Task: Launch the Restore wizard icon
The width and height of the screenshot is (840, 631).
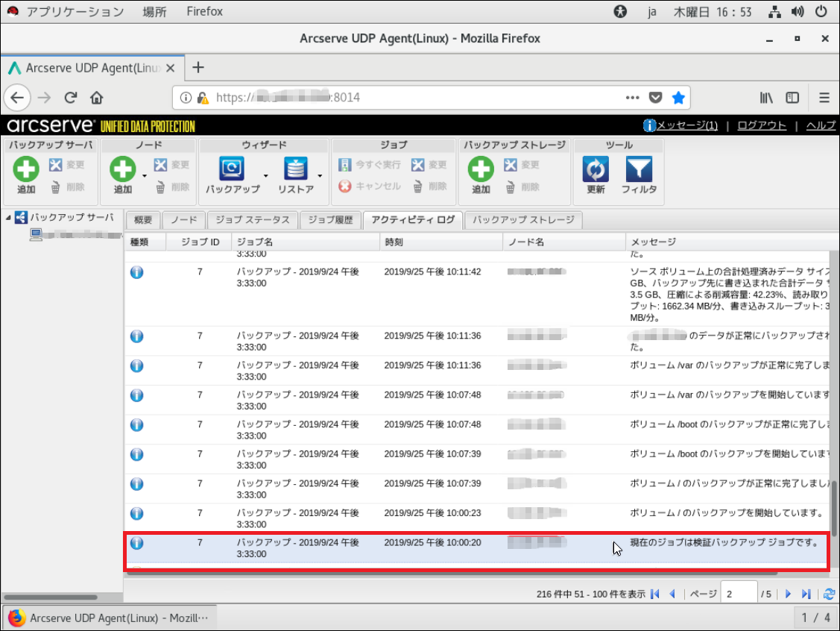Action: 296,169
